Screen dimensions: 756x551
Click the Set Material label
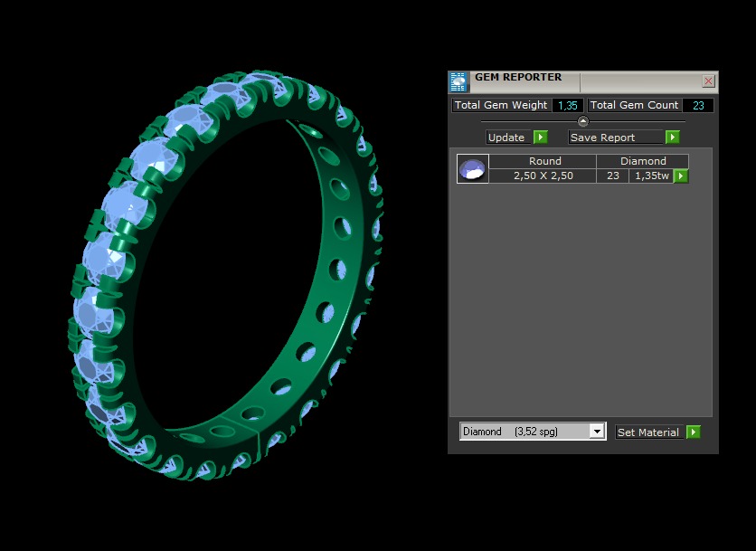(x=648, y=432)
